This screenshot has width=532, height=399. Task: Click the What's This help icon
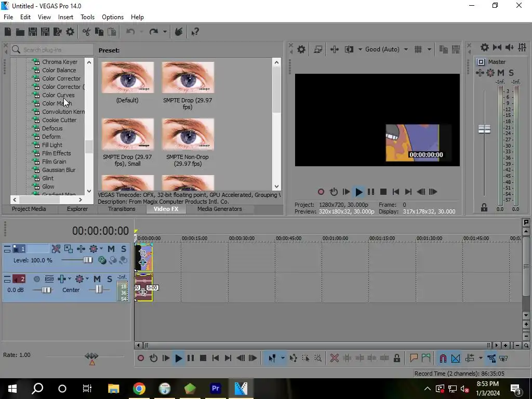click(x=195, y=32)
